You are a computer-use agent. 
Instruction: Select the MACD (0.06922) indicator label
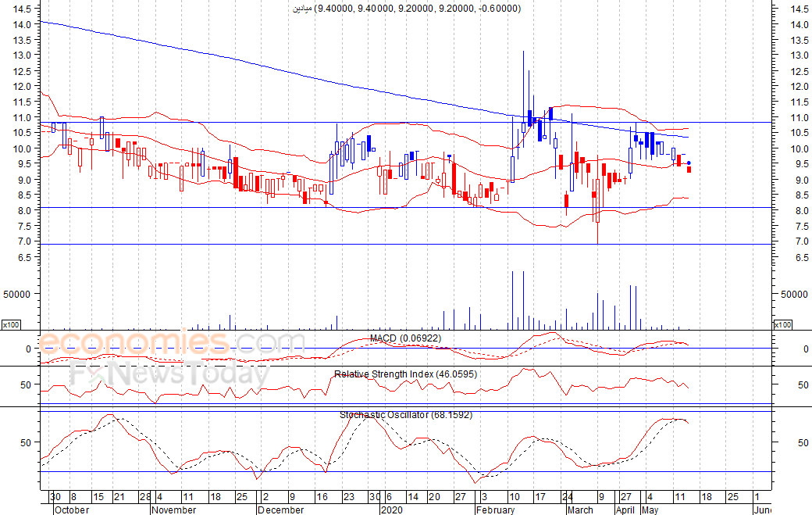(x=405, y=338)
